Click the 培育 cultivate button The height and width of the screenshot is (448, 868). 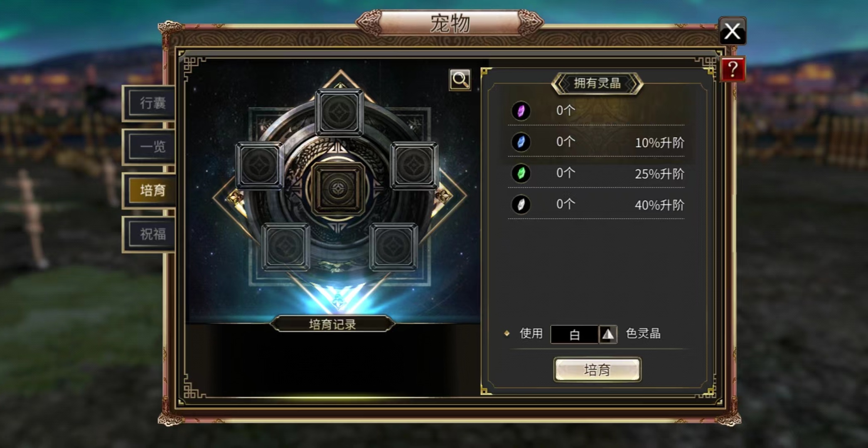click(597, 369)
